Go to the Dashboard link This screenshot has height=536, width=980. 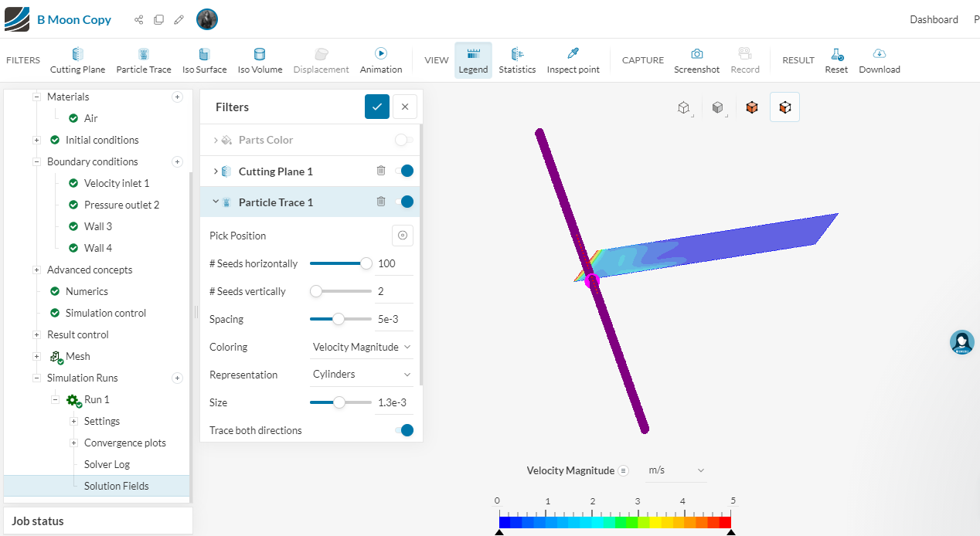(x=934, y=20)
